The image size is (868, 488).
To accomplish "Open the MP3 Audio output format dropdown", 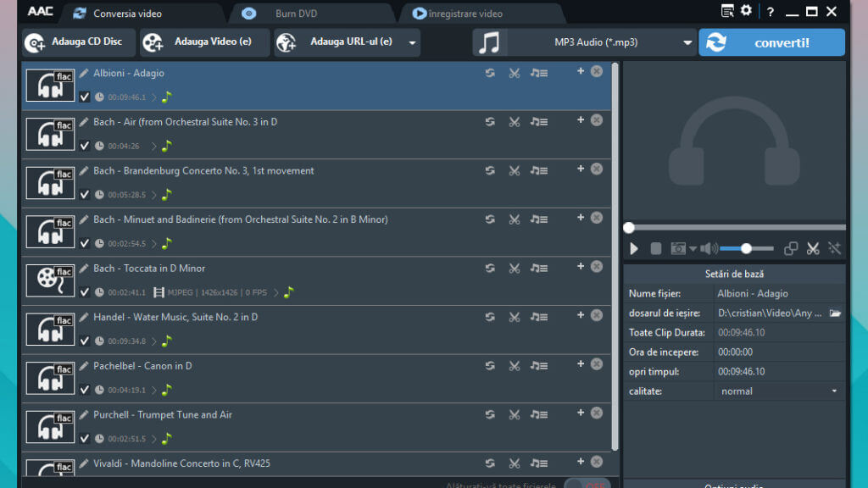I will coord(687,42).
